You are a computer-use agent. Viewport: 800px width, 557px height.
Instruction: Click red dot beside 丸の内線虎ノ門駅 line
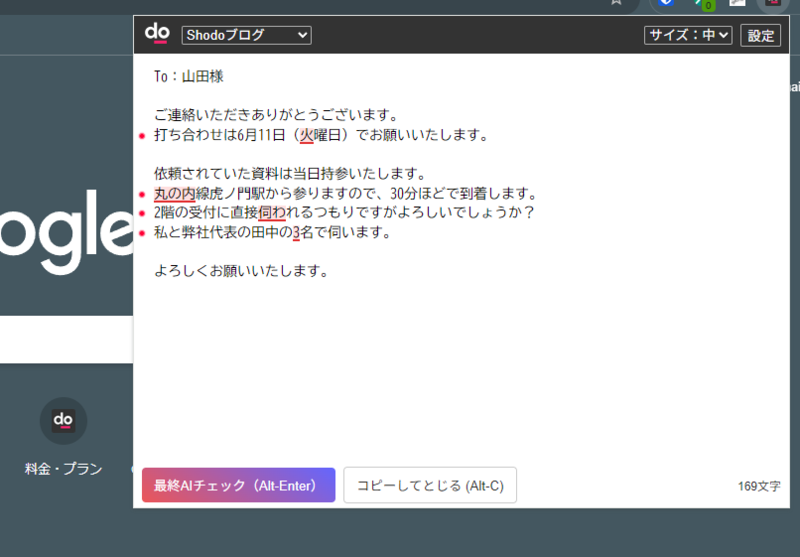pyautogui.click(x=142, y=194)
